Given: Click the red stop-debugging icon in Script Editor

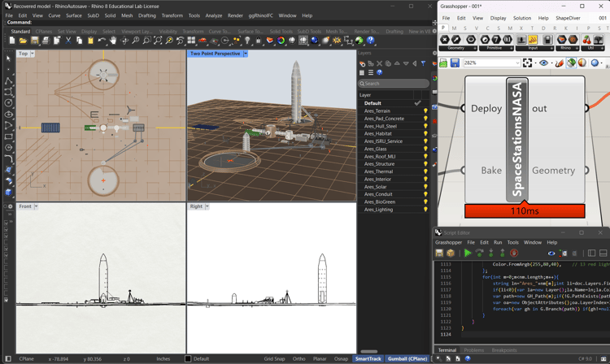Looking at the screenshot, I should pyautogui.click(x=513, y=253).
